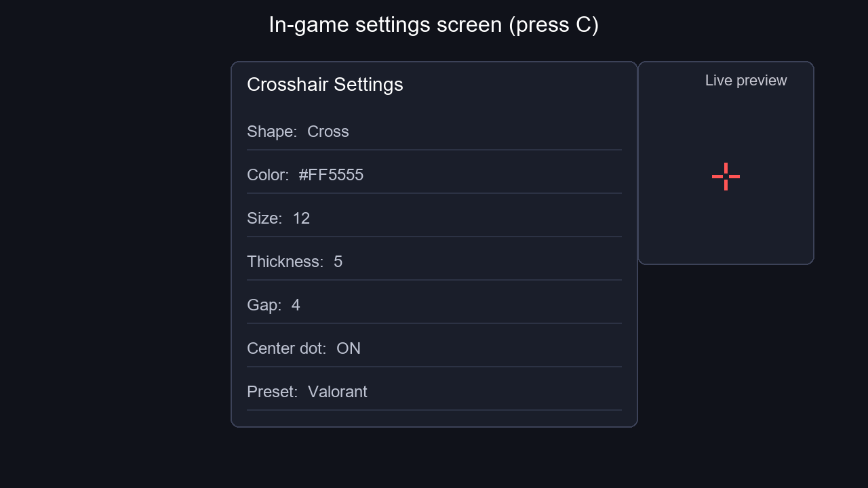Select the Shape row label
This screenshot has height=488, width=868.
pos(272,131)
